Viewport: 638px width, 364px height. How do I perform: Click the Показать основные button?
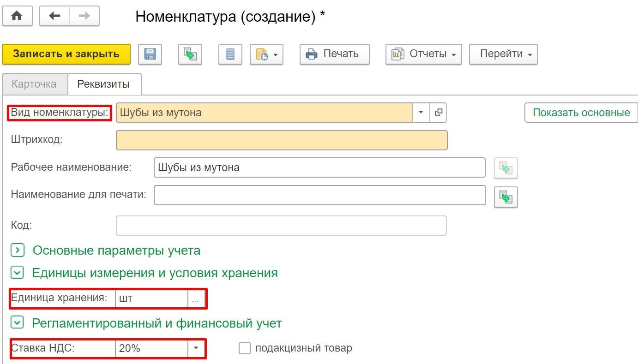pyautogui.click(x=581, y=113)
